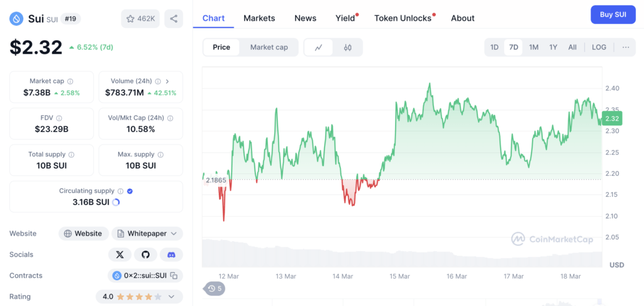Click the verified badge near Circulating supply
644x306 pixels.
[x=130, y=191]
